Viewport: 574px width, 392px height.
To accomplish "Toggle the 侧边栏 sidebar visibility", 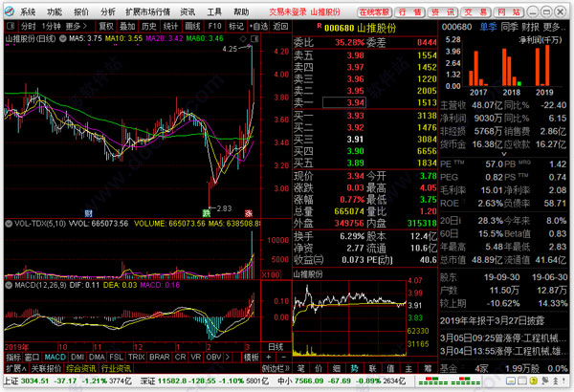I will [276, 368].
